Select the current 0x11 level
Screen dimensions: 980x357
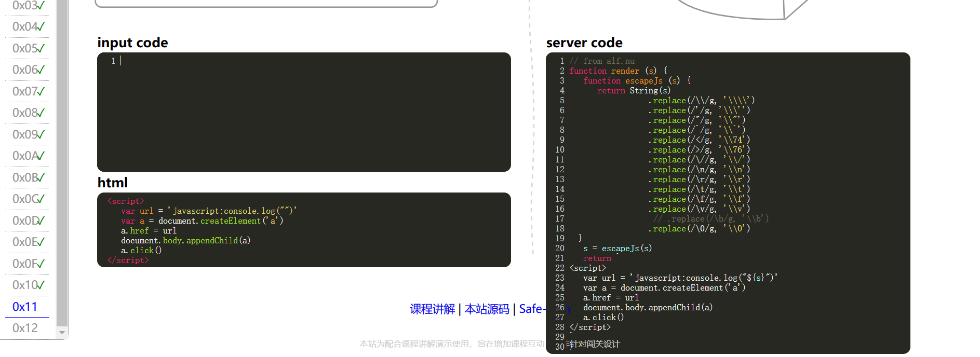[25, 307]
